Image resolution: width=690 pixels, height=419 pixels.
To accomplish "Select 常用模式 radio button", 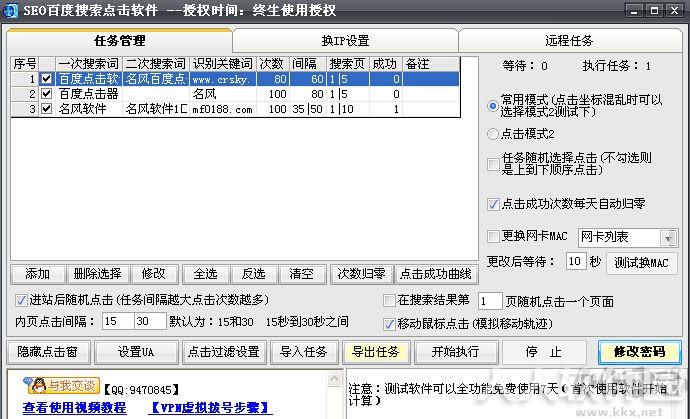I will [493, 106].
